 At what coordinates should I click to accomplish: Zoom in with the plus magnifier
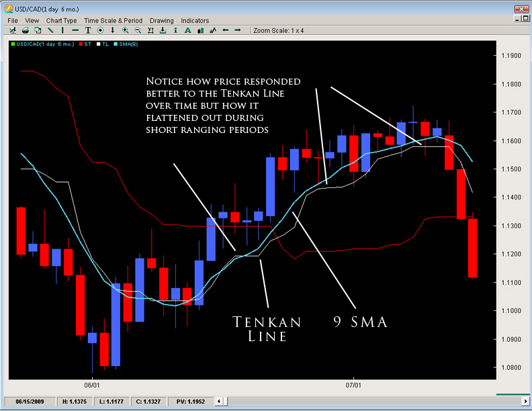click(125, 30)
